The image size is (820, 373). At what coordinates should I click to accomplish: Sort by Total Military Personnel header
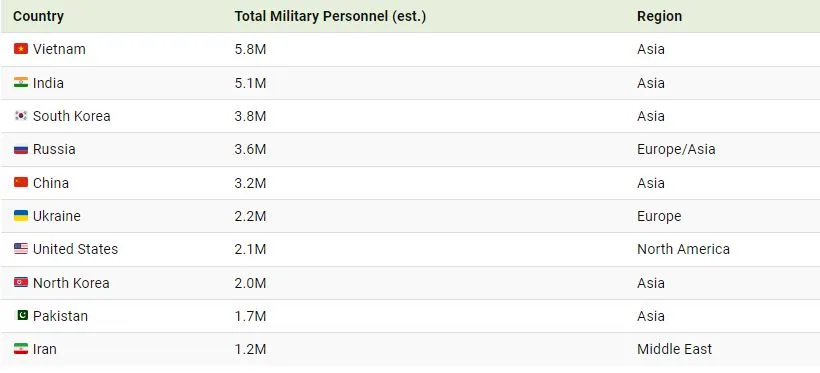click(x=330, y=16)
